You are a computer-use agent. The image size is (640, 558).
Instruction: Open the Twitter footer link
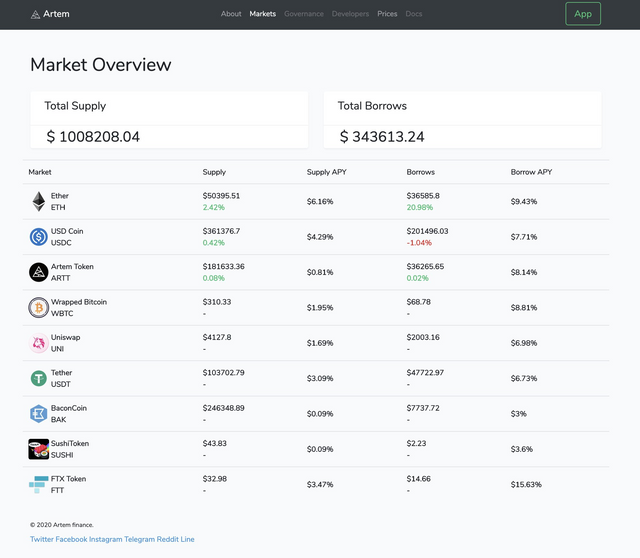pos(42,539)
